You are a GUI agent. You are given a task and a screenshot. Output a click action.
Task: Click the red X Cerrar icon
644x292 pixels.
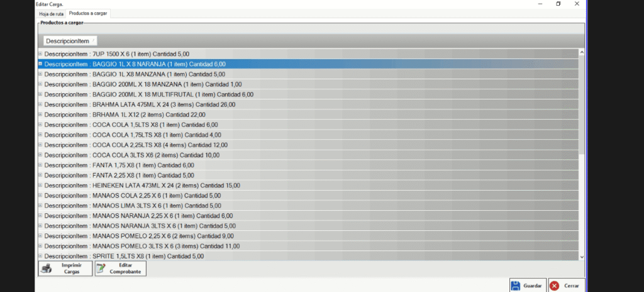coord(555,286)
